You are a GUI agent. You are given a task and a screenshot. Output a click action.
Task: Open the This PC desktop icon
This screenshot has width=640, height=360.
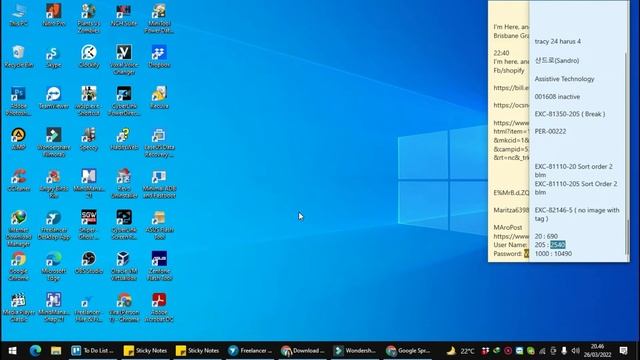tap(18, 15)
